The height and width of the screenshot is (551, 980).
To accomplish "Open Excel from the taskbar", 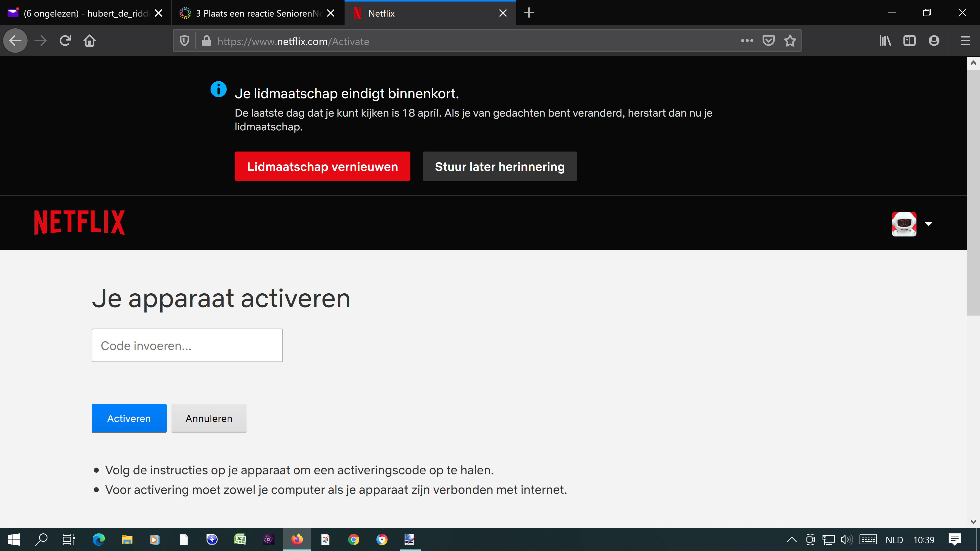I will click(240, 539).
